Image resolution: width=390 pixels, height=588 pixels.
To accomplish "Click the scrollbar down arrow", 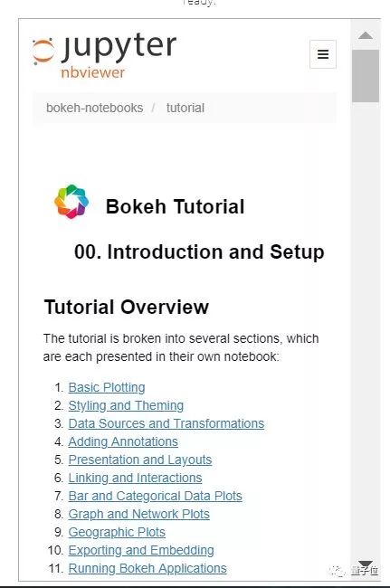I will tap(366, 565).
